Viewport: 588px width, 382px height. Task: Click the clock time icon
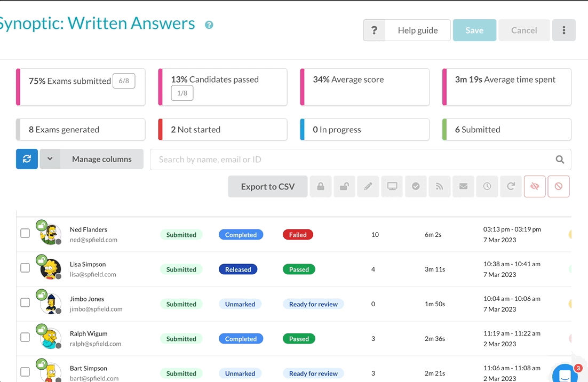click(x=487, y=187)
